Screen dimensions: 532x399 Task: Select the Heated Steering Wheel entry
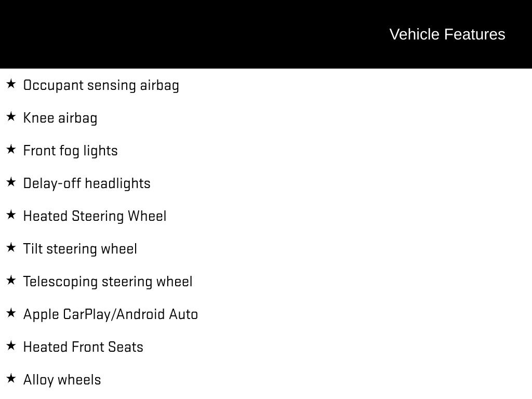coord(95,216)
